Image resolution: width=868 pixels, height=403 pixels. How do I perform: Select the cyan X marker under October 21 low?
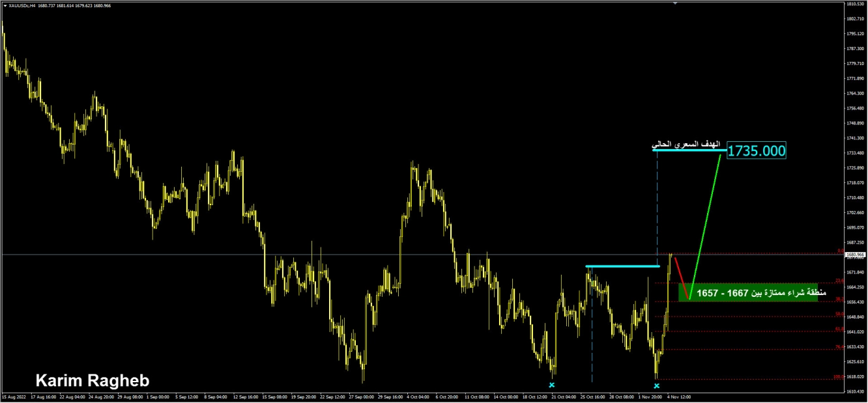(552, 385)
